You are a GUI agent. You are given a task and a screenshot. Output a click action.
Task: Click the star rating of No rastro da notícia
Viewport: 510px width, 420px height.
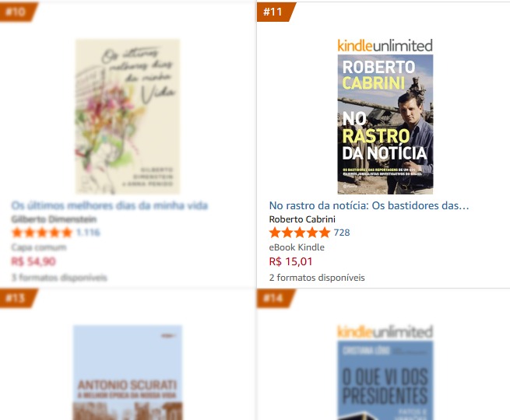[x=300, y=233]
